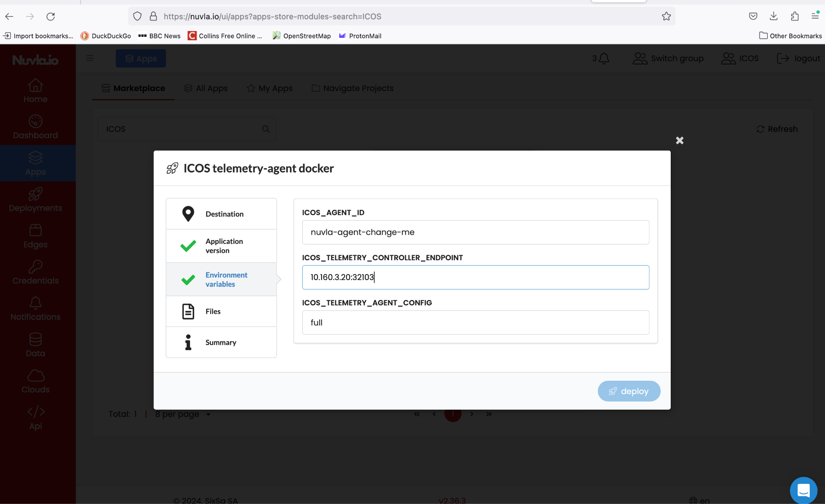This screenshot has width=825, height=504.
Task: Open the BBC News bookmark
Action: [x=159, y=36]
